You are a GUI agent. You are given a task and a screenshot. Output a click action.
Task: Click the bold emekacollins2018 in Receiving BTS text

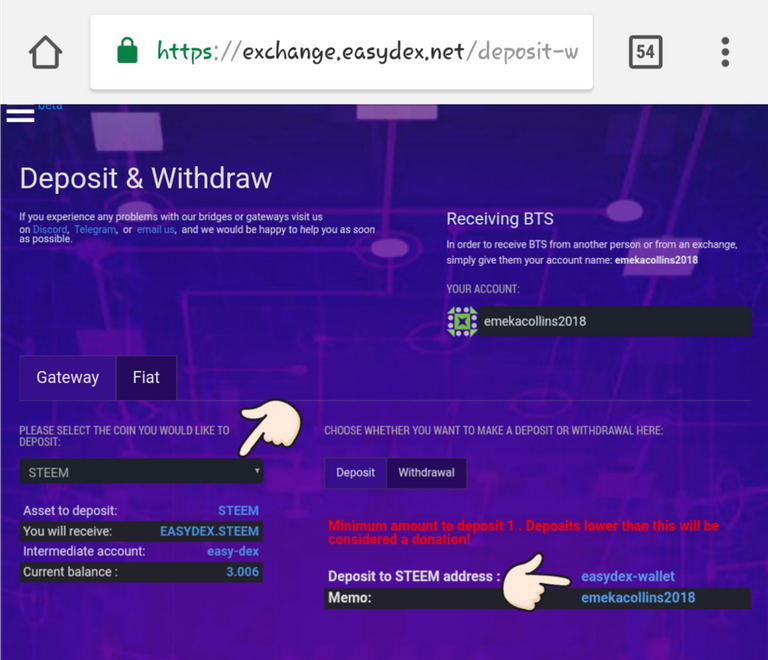pyautogui.click(x=656, y=260)
